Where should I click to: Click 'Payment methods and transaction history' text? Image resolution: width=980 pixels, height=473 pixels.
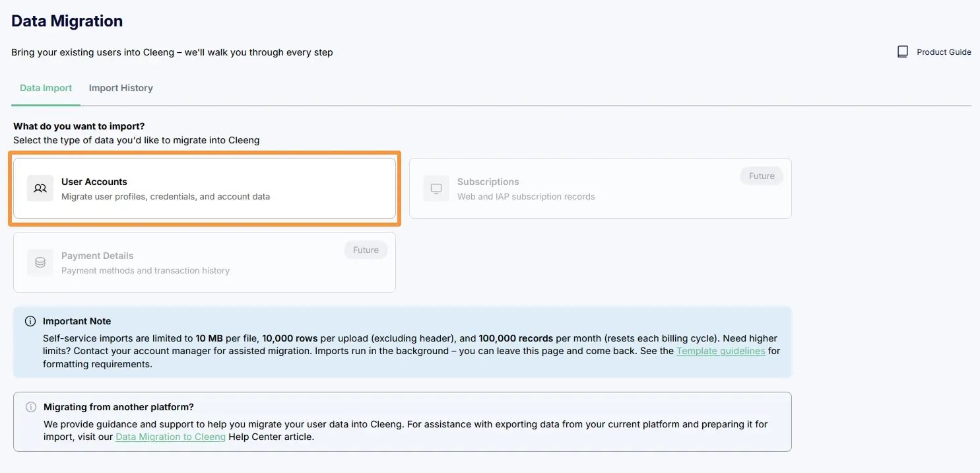[x=145, y=270]
